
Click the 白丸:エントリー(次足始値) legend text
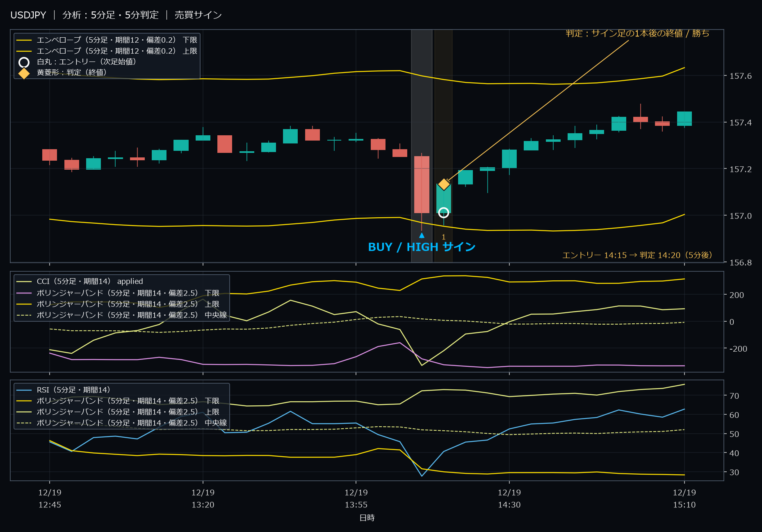click(x=87, y=61)
